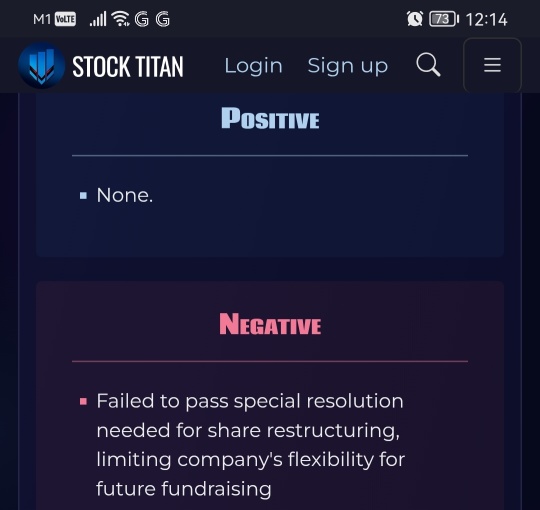Select the Negative section heading
Screen dimensions: 540x510
[x=270, y=324]
